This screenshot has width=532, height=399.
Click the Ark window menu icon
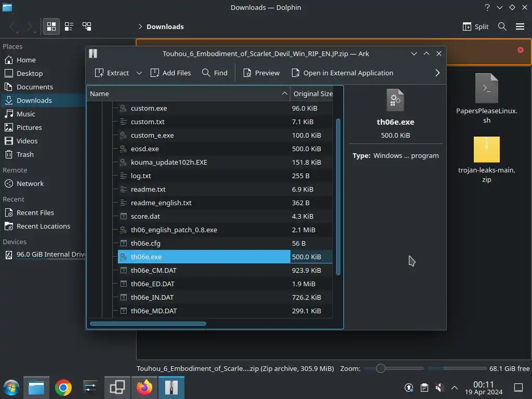pos(93,54)
